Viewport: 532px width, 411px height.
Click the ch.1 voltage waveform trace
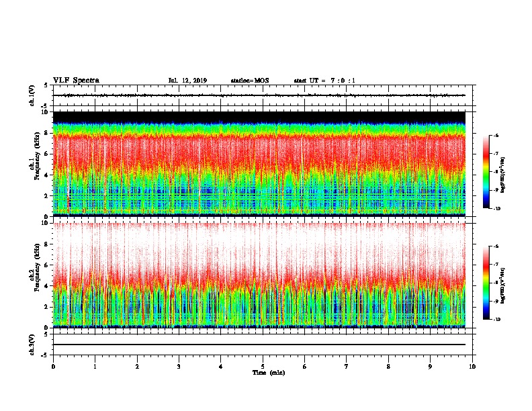(x=259, y=95)
